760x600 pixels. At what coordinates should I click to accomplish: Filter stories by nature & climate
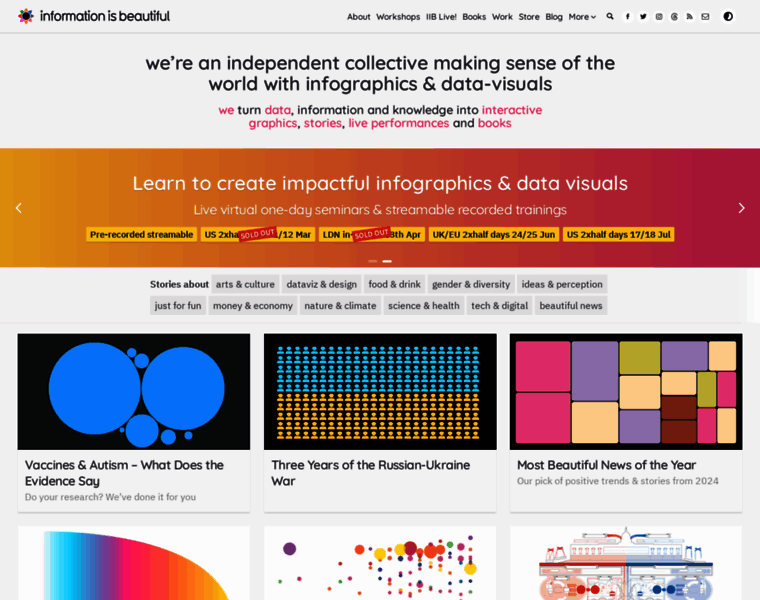click(340, 306)
